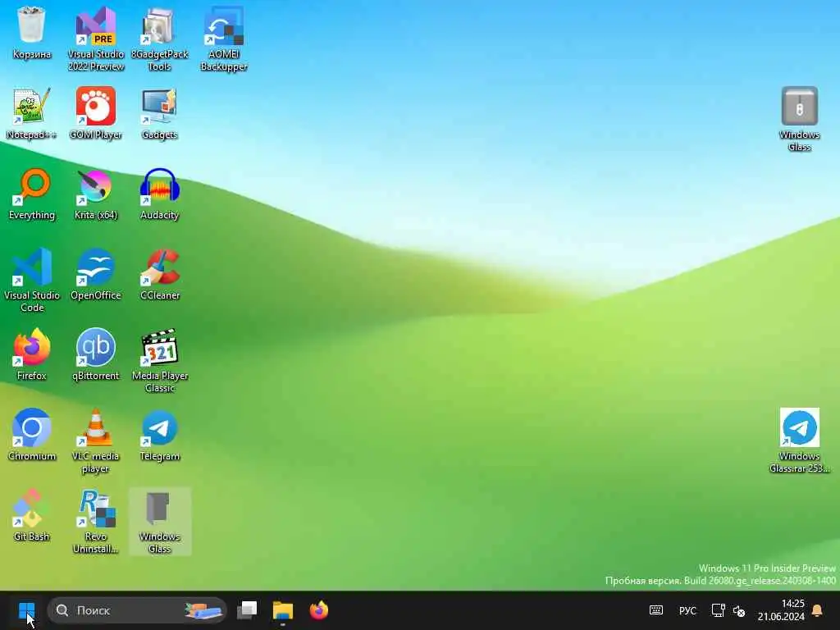
Task: Open clock showing 14:25 21.06.2024
Action: click(x=781, y=610)
